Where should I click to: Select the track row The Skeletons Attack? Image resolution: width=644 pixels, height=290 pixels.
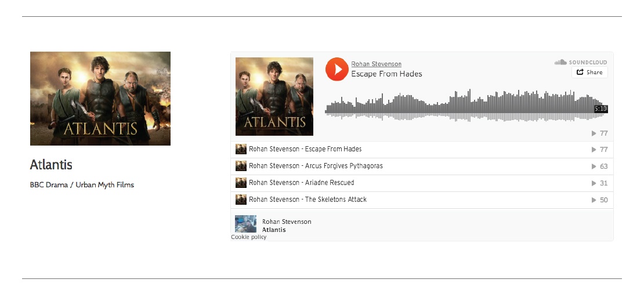[x=422, y=200]
